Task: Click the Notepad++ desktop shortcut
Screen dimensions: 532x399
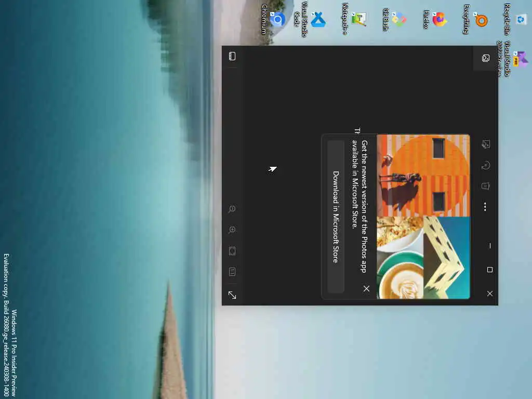Action: coord(353,19)
